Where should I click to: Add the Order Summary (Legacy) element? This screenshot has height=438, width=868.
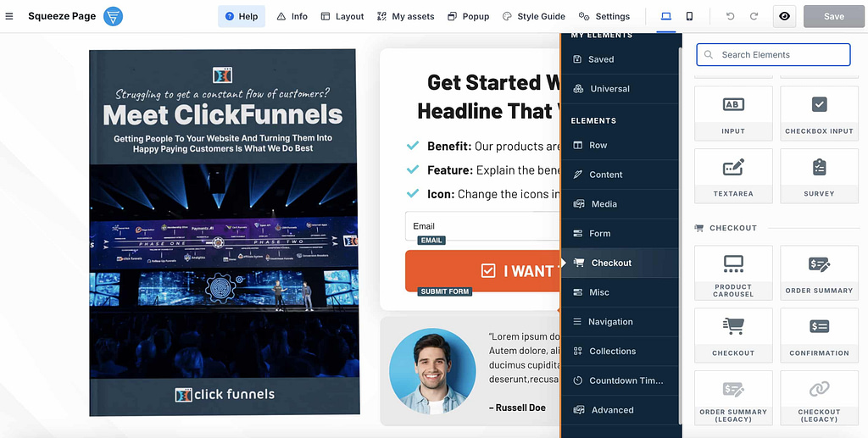733,397
